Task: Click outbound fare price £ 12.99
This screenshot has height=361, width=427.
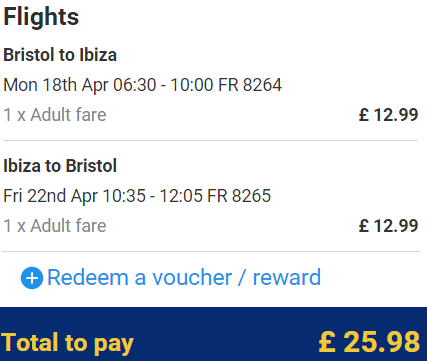Action: pyautogui.click(x=388, y=115)
